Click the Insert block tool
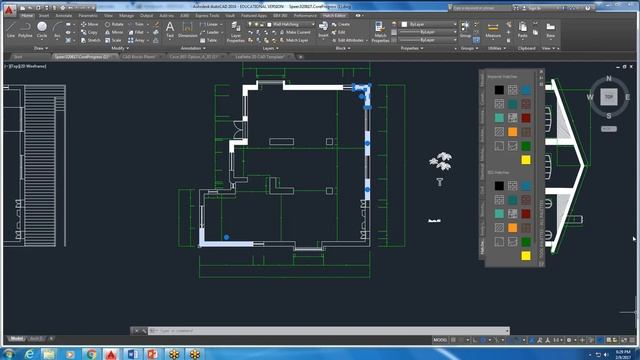The width and height of the screenshot is (640, 360). pos(323,30)
